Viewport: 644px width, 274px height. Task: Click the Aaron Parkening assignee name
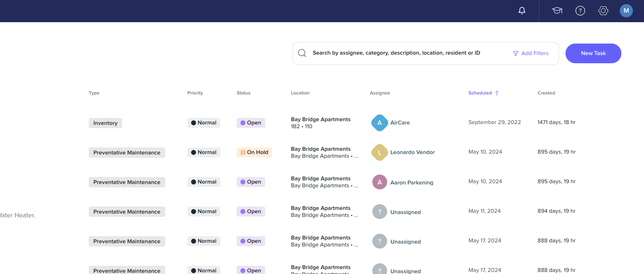point(412,183)
